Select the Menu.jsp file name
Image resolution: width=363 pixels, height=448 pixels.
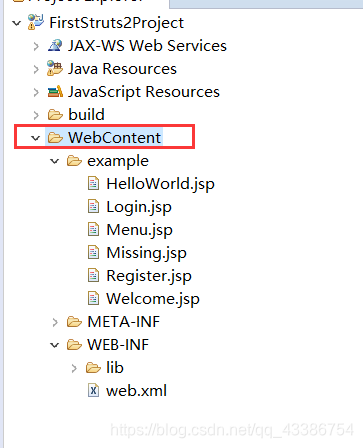tap(139, 230)
